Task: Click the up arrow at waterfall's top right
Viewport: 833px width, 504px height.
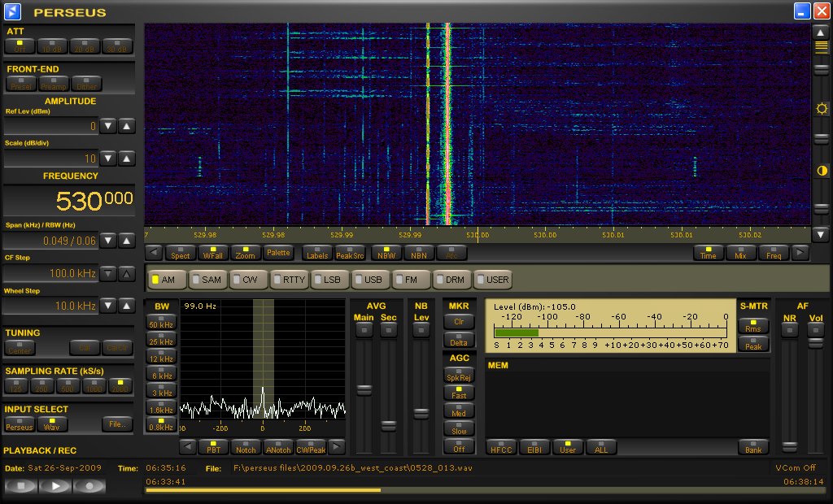Action: pos(821,33)
